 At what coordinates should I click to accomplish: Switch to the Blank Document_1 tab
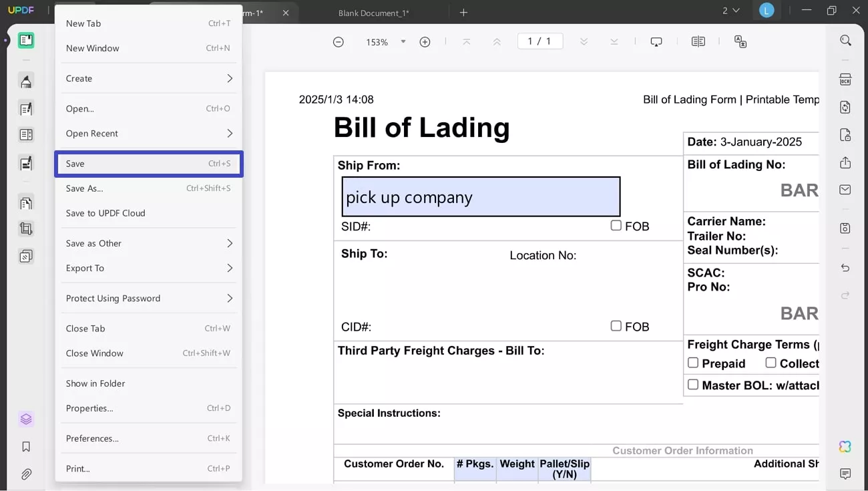pyautogui.click(x=373, y=13)
